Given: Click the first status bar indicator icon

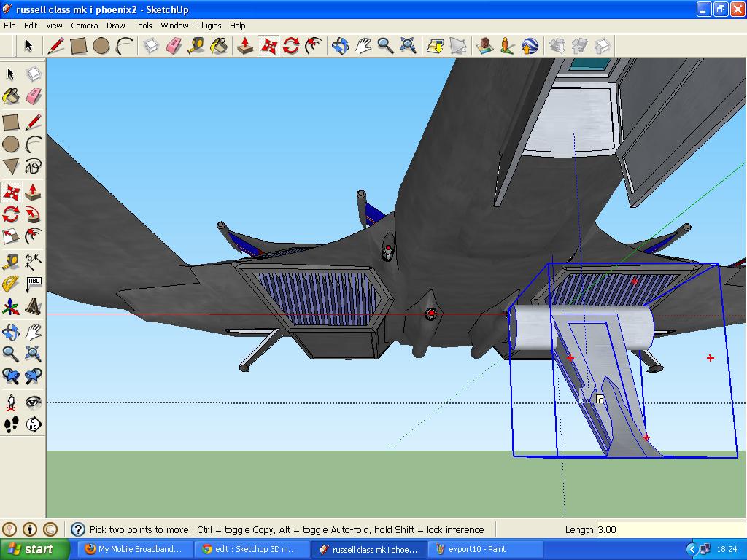Looking at the screenshot, I should point(9,529).
